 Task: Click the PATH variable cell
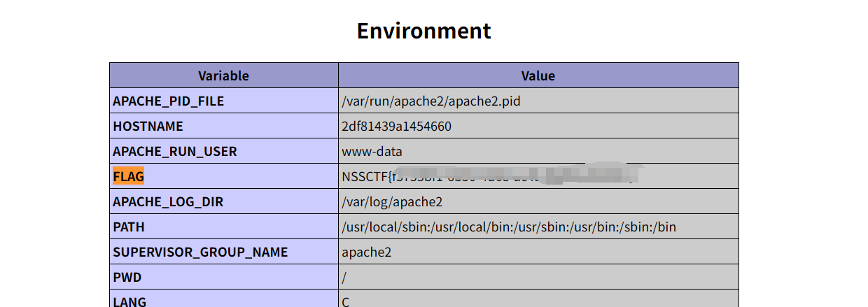tap(224, 227)
